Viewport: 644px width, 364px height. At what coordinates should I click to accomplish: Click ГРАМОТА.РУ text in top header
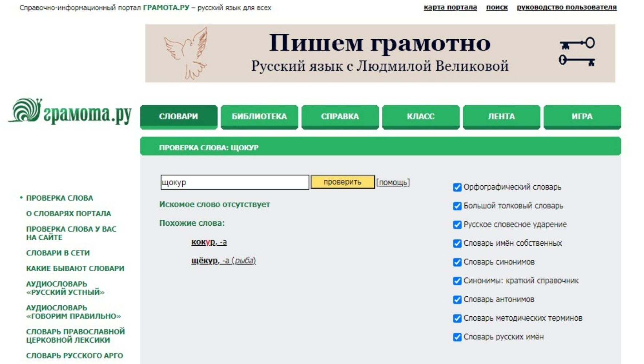pyautogui.click(x=166, y=8)
